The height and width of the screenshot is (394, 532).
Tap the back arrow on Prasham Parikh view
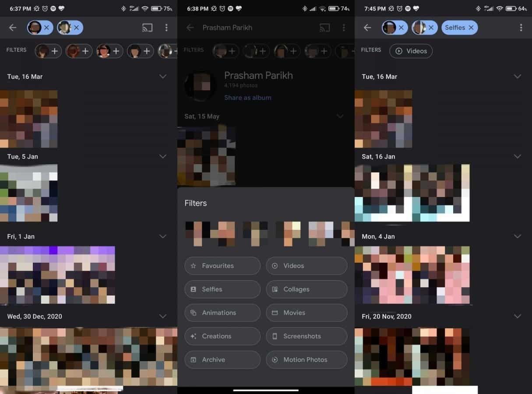[x=190, y=27]
